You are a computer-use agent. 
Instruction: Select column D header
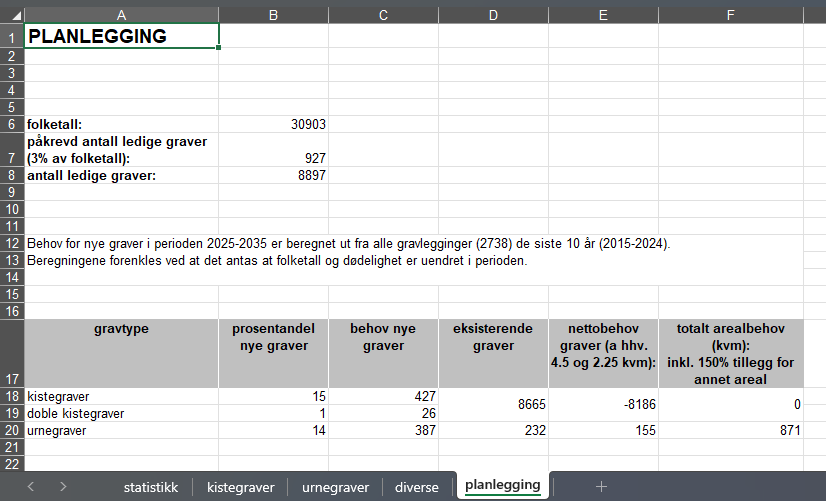[x=493, y=14]
